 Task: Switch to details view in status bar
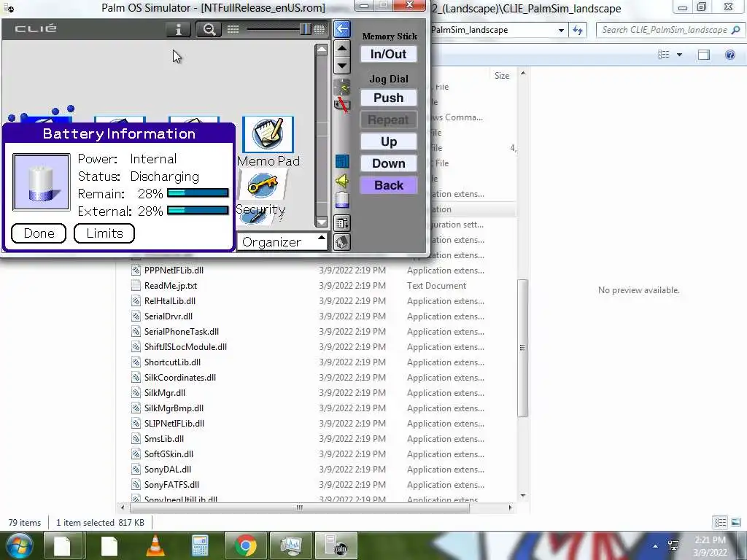point(720,522)
